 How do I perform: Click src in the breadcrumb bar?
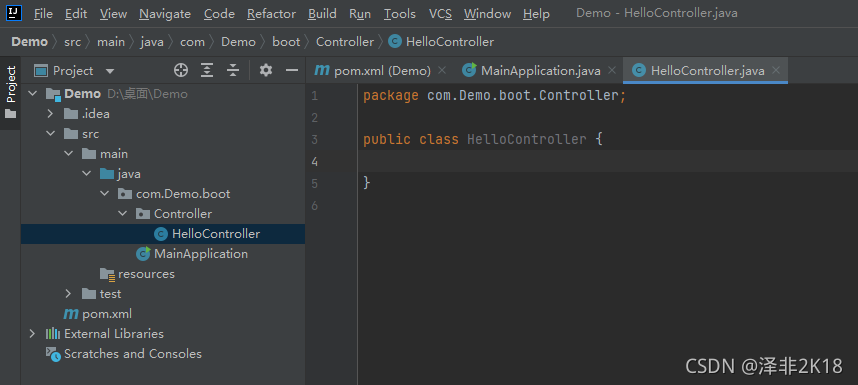coord(72,42)
